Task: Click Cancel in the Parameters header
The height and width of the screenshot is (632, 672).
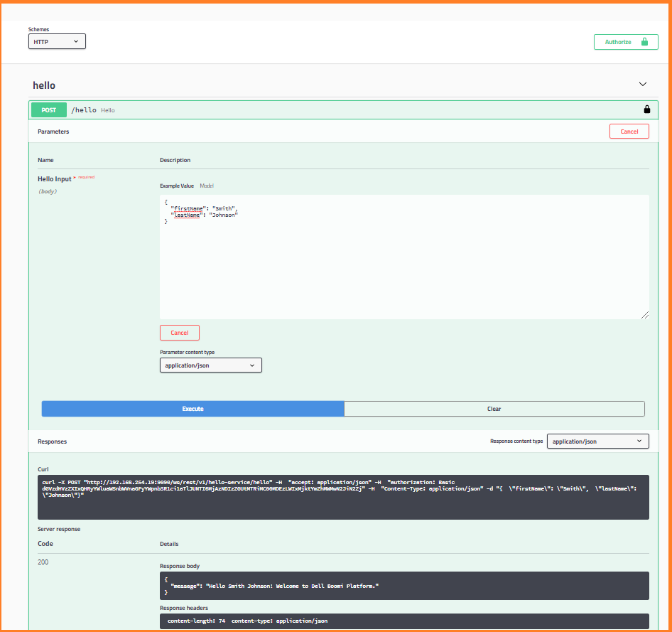Action: [629, 132]
